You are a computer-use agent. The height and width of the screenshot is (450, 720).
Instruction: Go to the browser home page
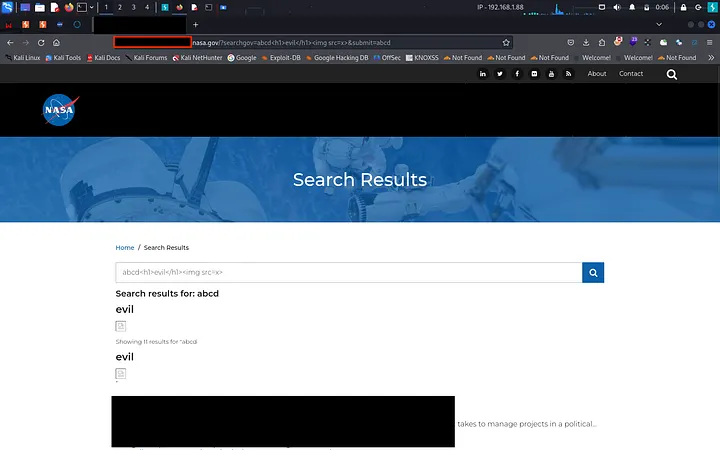point(57,43)
